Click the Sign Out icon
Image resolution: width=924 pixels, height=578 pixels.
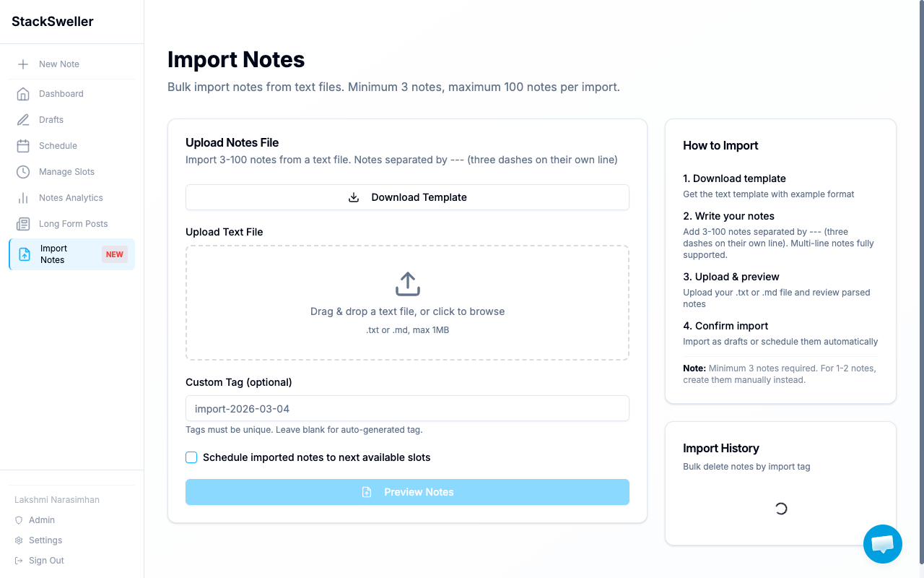click(x=19, y=560)
